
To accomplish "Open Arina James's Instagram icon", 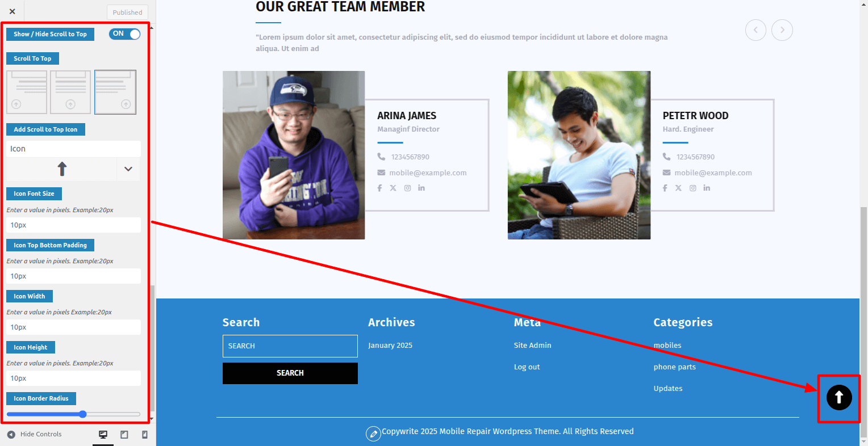I will pos(407,188).
